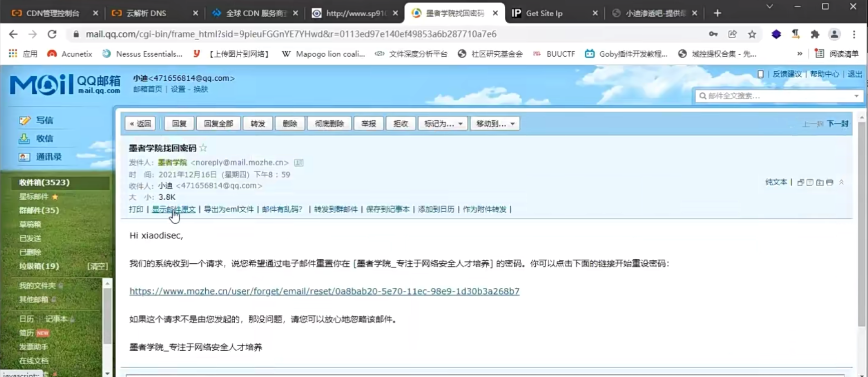Open the Chrome three-dot menu
Image resolution: width=868 pixels, height=377 pixels.
pos(854,34)
